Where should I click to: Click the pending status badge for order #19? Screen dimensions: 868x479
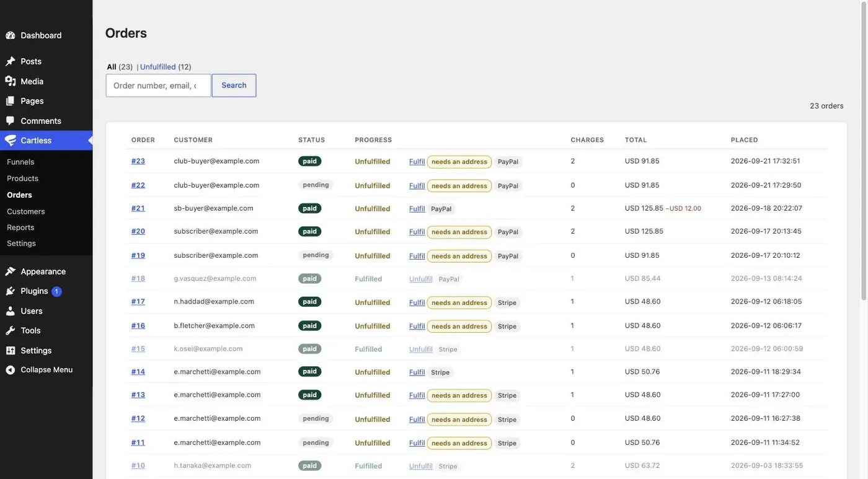click(x=316, y=255)
